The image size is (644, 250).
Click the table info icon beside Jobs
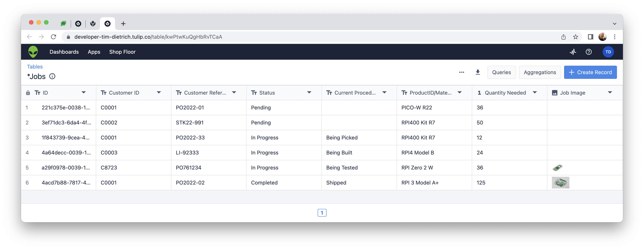52,76
